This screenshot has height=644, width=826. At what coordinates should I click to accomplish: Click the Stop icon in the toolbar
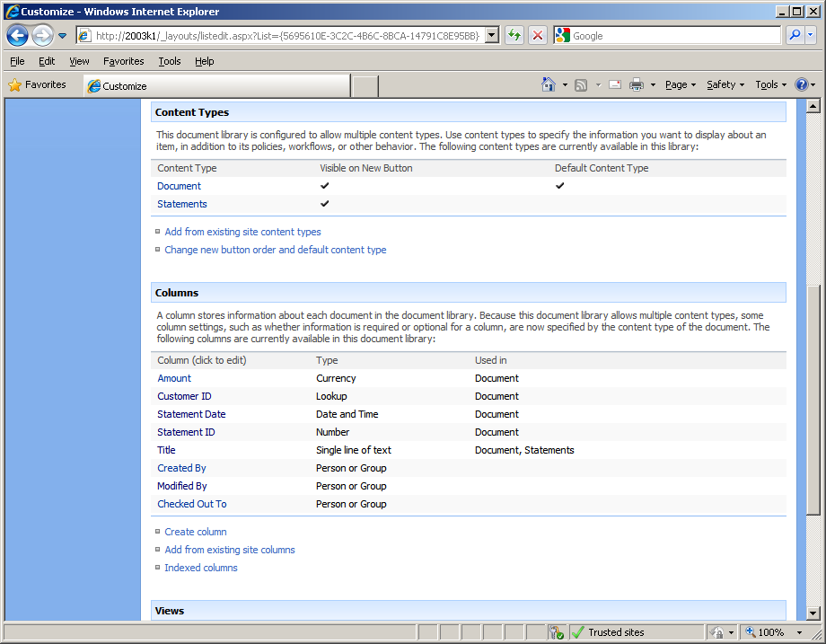click(537, 35)
